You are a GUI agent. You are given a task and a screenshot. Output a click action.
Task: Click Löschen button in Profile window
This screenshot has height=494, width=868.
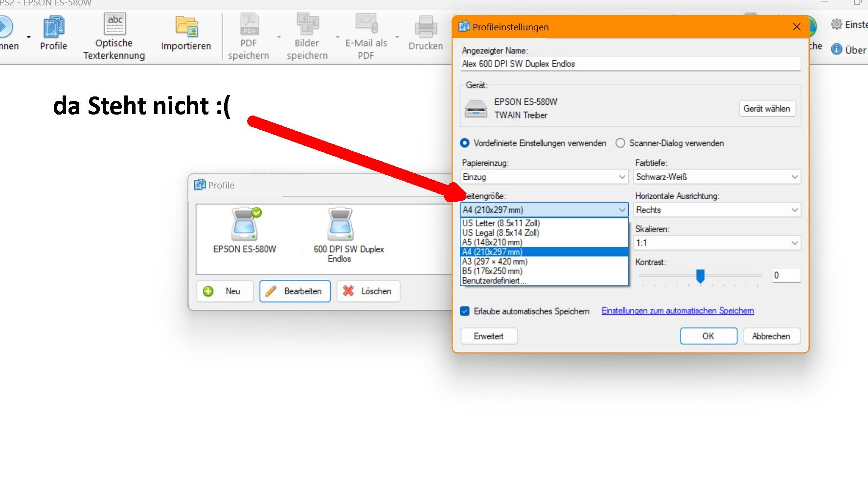point(368,291)
